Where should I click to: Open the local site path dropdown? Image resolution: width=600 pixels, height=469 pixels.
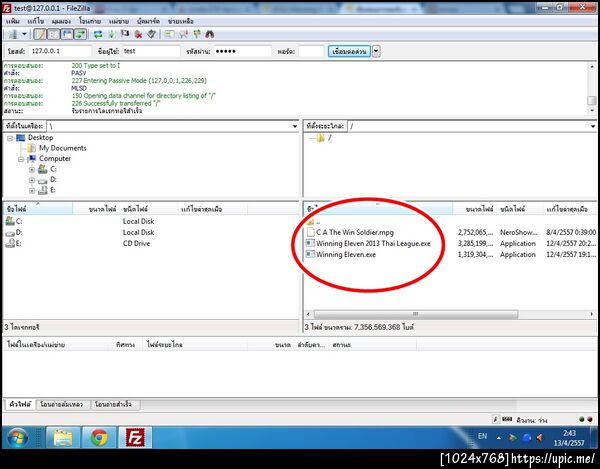pyautogui.click(x=295, y=126)
